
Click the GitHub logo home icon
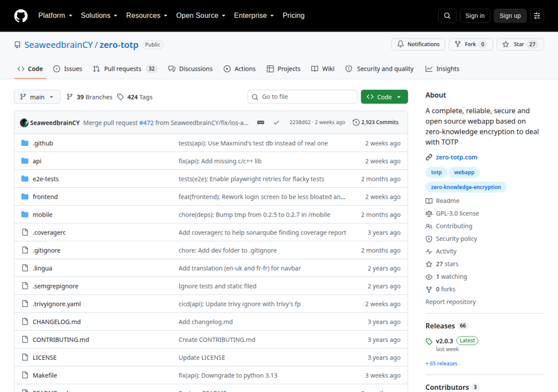click(x=21, y=16)
